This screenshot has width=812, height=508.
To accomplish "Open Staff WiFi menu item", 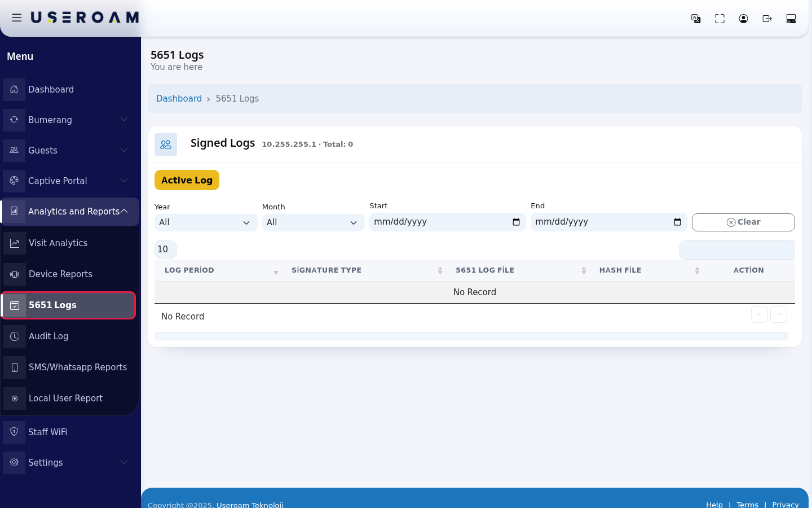I will tap(70, 432).
